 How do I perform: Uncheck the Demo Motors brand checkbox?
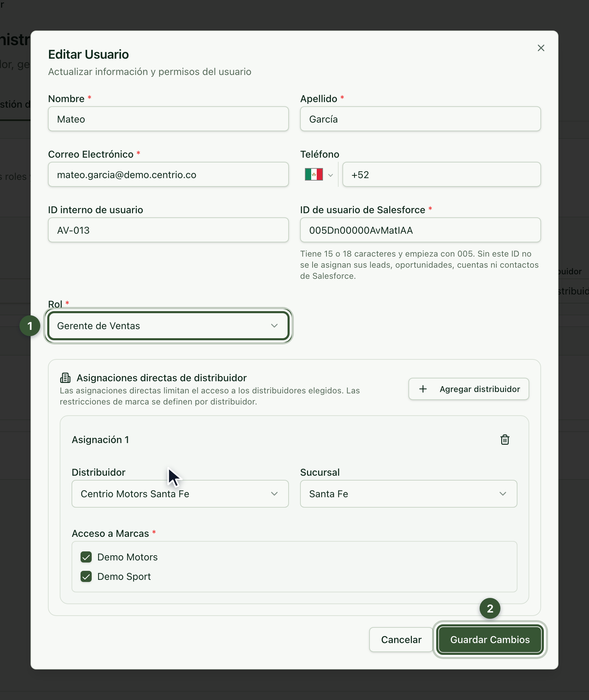86,557
